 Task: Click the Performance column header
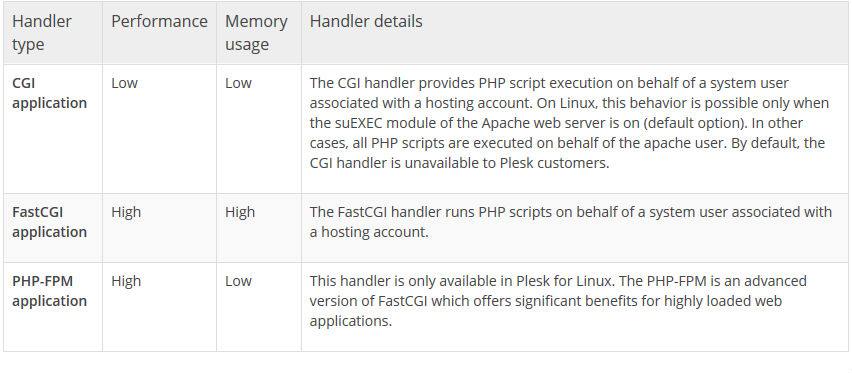tap(159, 21)
